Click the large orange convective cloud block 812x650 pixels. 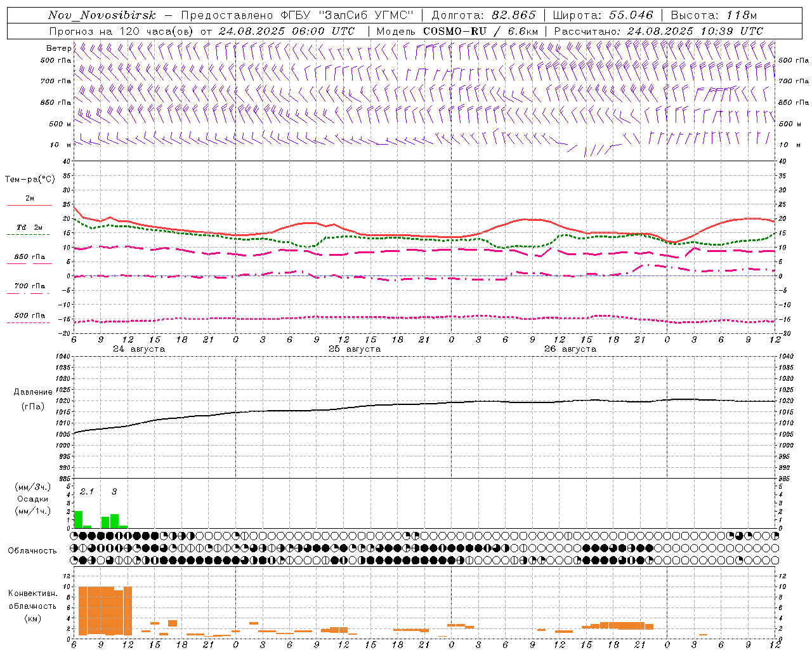click(105, 611)
